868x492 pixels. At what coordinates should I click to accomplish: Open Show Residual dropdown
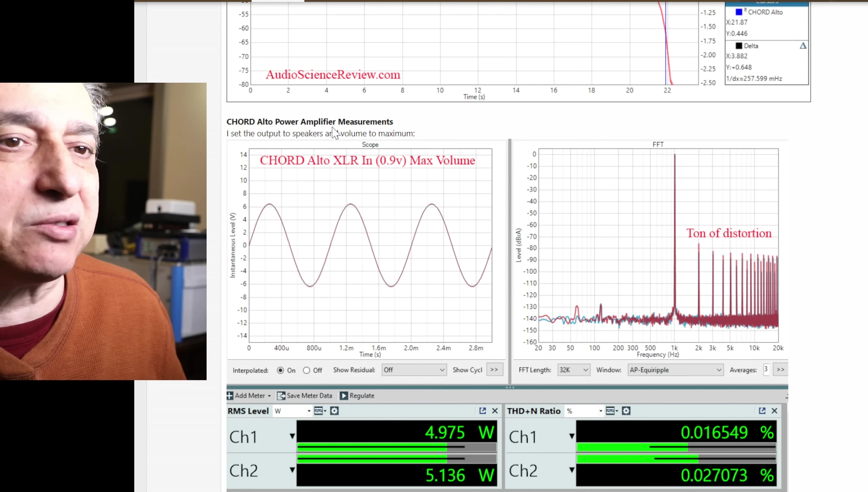[x=414, y=370]
